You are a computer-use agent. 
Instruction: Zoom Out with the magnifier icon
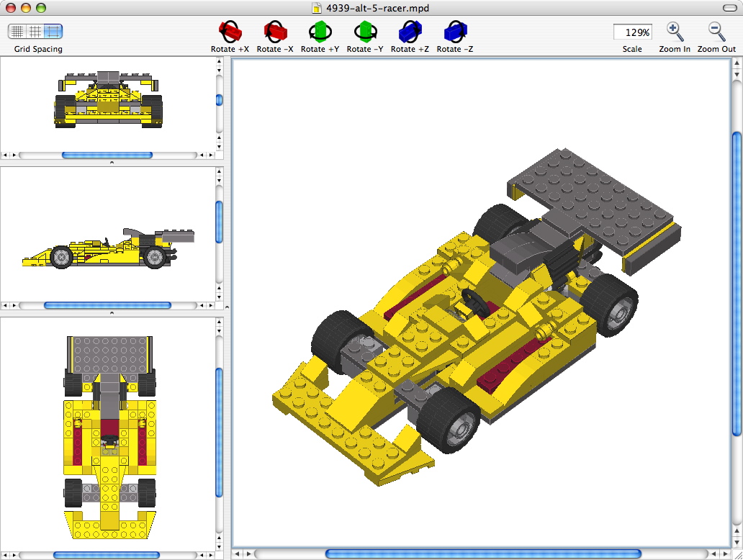(715, 32)
